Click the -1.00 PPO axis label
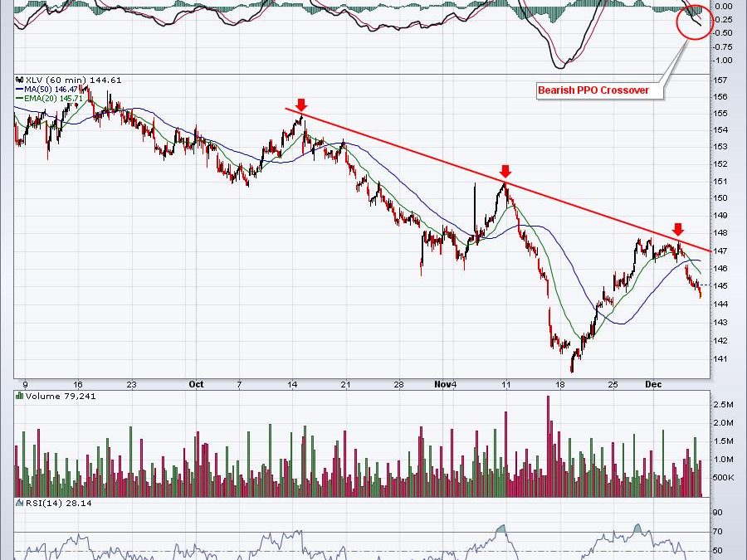The width and height of the screenshot is (747, 560). [723, 60]
